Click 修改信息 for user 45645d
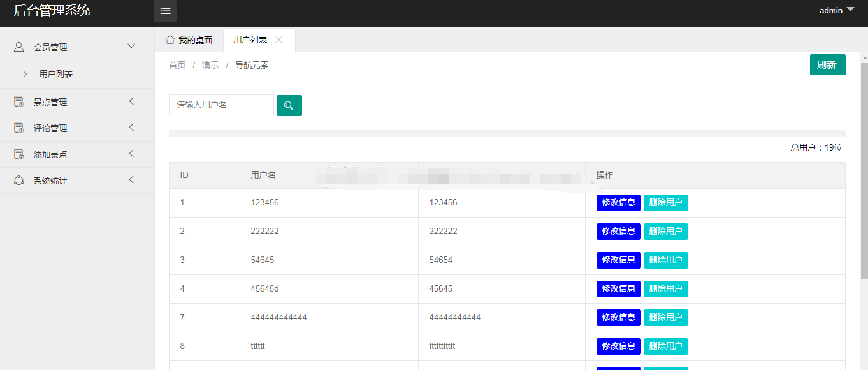Viewport: 868px width, 370px height. (618, 289)
